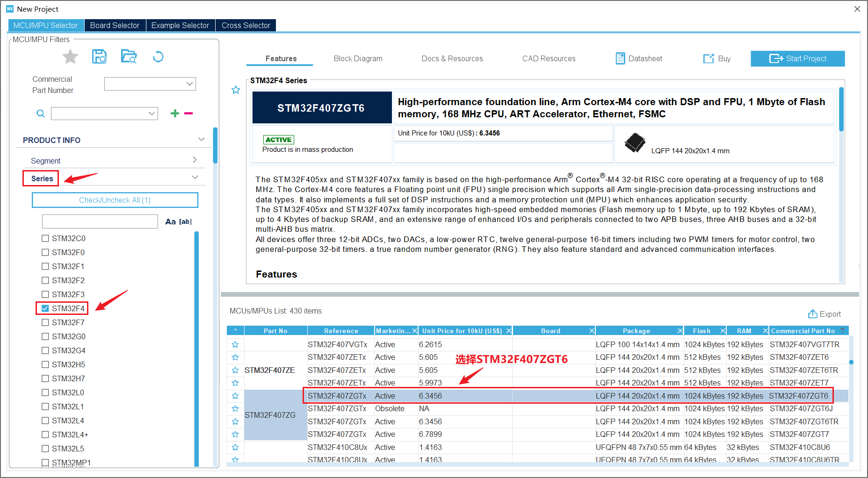Click Check/Uncheck All (1) button

pos(115,200)
